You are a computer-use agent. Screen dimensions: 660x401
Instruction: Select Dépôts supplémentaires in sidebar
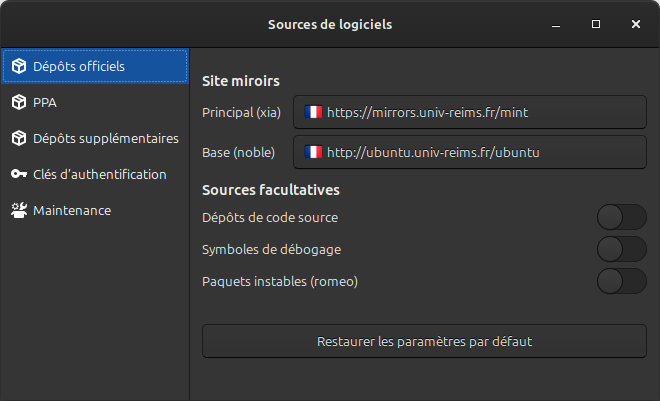[x=105, y=138]
